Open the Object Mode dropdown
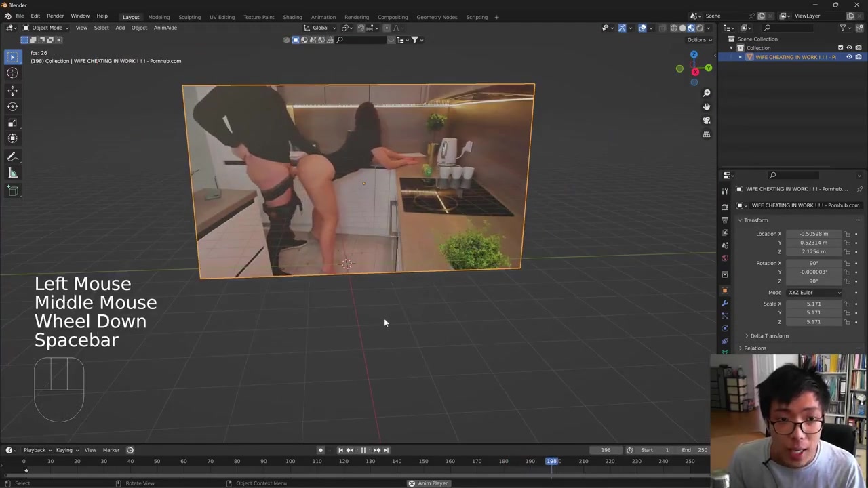 [46, 28]
